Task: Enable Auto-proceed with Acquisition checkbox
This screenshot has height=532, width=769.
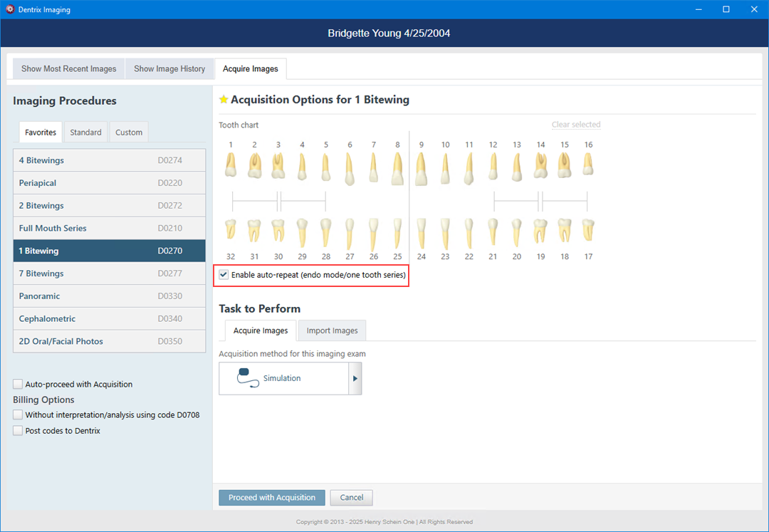Action: [18, 384]
